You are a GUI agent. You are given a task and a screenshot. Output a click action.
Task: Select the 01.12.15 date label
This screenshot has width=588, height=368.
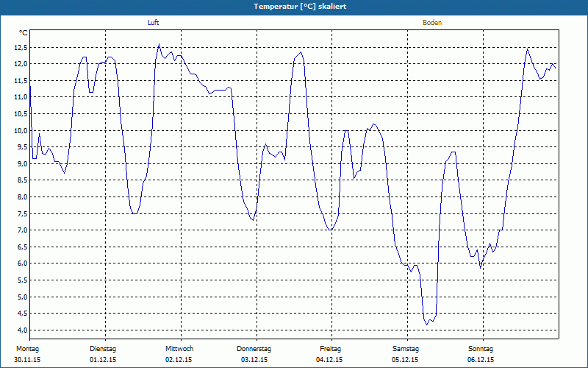[103, 360]
